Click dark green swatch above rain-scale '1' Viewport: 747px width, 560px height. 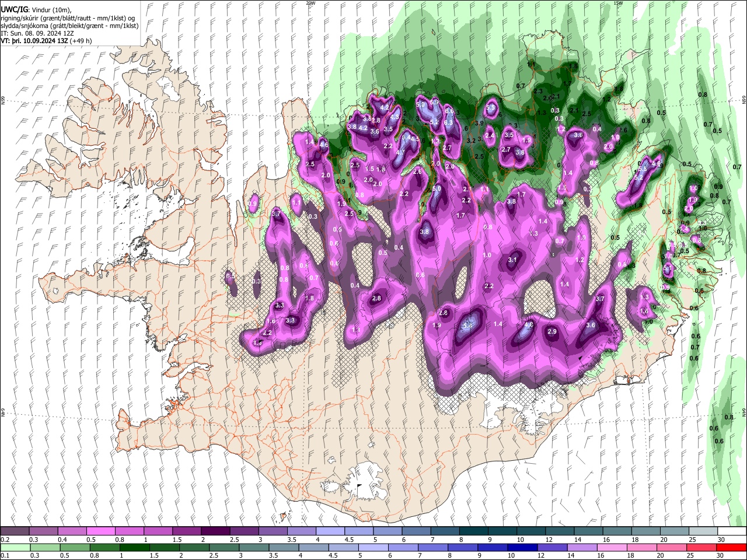click(134, 548)
